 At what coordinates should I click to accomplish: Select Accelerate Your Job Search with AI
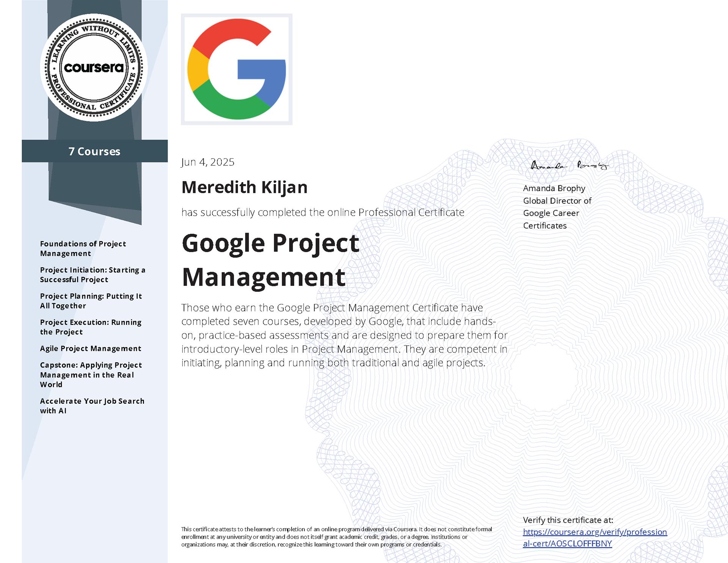coord(92,406)
